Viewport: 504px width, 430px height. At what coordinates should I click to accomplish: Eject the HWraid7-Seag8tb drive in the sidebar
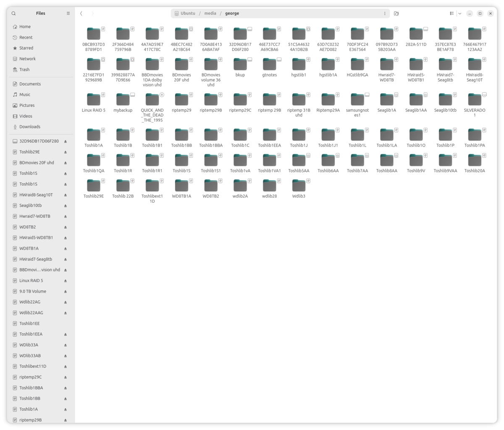pyautogui.click(x=65, y=259)
